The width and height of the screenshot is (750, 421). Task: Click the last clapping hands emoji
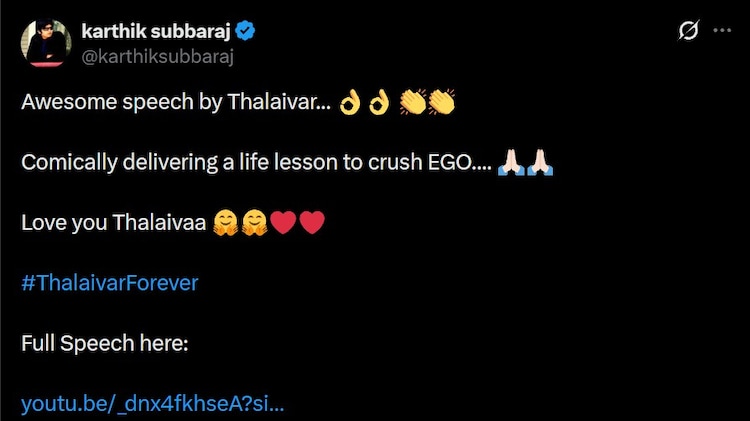tap(442, 102)
